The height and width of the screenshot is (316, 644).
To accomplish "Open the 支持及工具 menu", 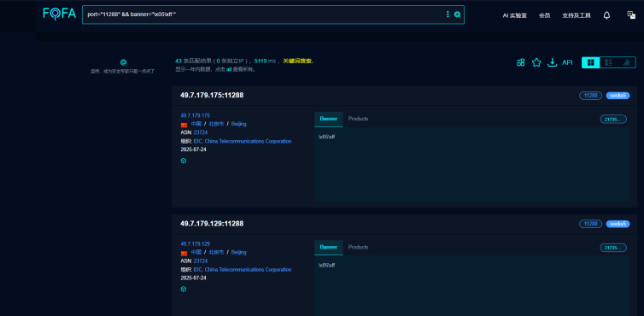I will [x=577, y=15].
